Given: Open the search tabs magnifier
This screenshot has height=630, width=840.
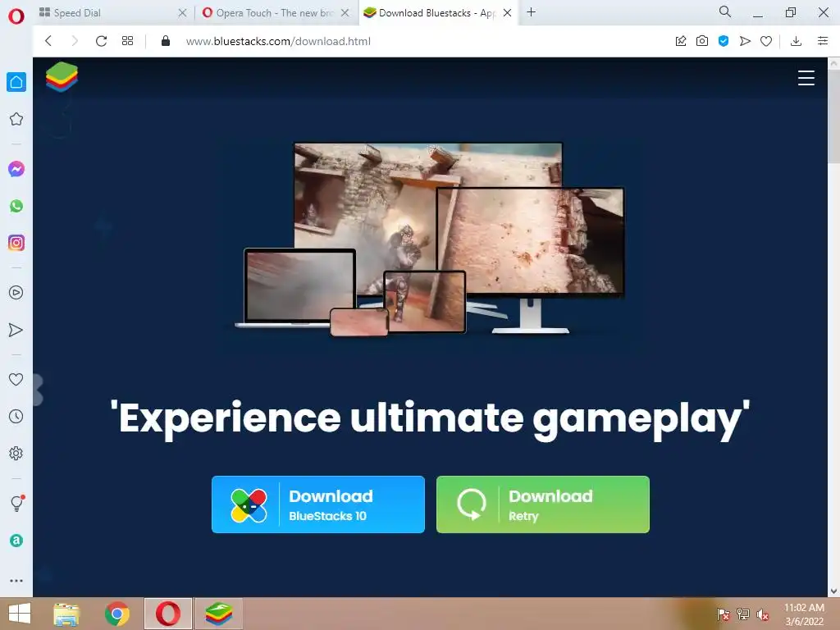Looking at the screenshot, I should pos(725,11).
